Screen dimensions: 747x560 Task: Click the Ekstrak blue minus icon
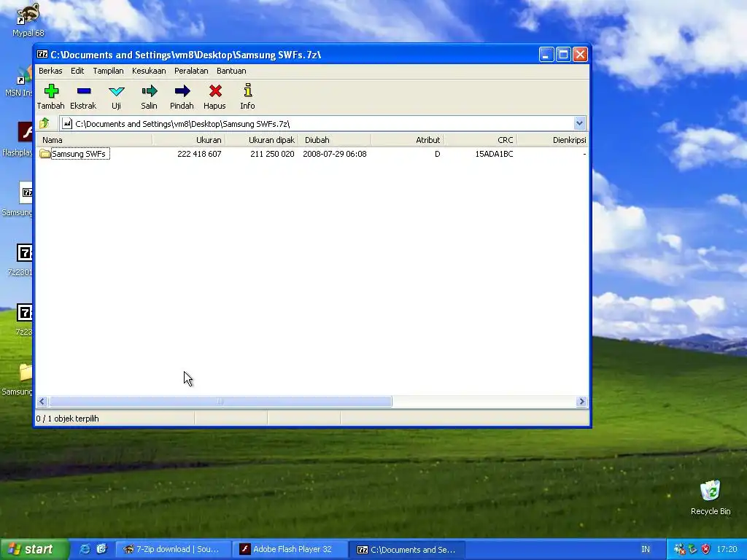tap(84, 90)
